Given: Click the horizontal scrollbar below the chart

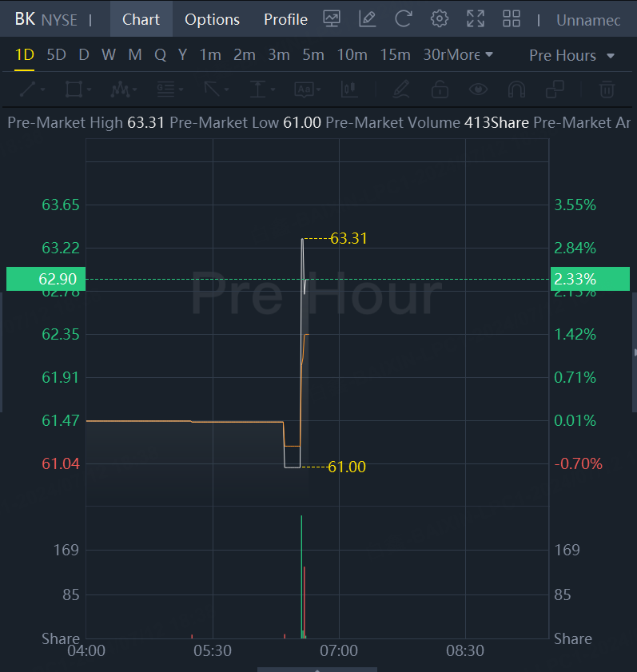Looking at the screenshot, I should click(x=317, y=669).
